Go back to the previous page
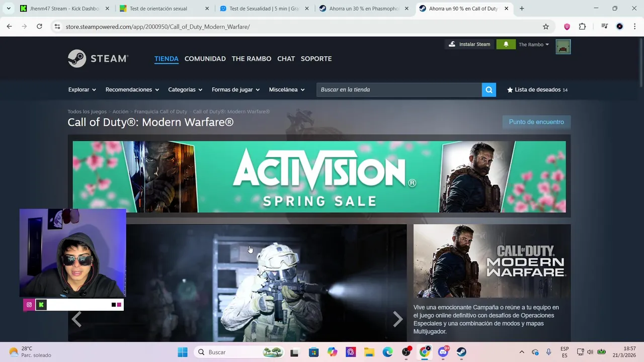The width and height of the screenshot is (644, 362). point(9,27)
